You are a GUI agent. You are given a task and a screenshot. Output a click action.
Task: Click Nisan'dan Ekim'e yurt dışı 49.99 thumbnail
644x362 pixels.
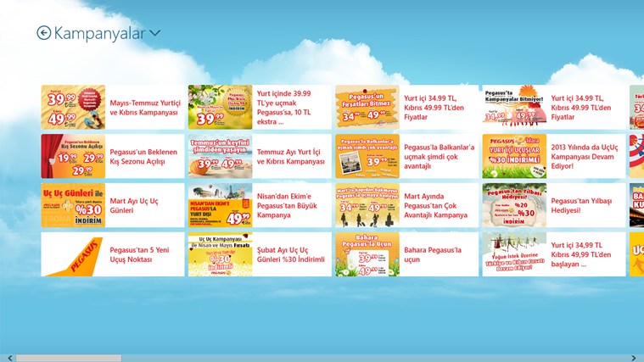tap(220, 205)
